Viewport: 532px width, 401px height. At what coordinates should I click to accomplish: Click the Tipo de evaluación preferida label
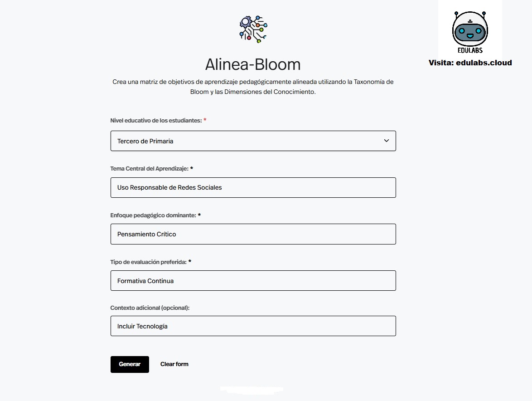tap(148, 262)
